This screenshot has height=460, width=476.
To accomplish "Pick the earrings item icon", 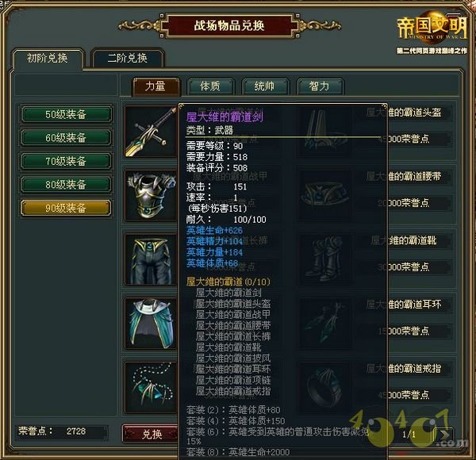I will [x=324, y=324].
